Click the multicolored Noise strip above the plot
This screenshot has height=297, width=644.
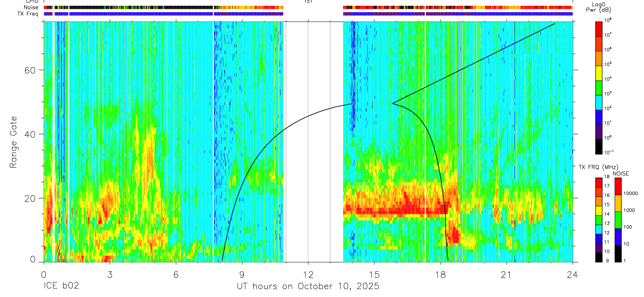coord(308,8)
